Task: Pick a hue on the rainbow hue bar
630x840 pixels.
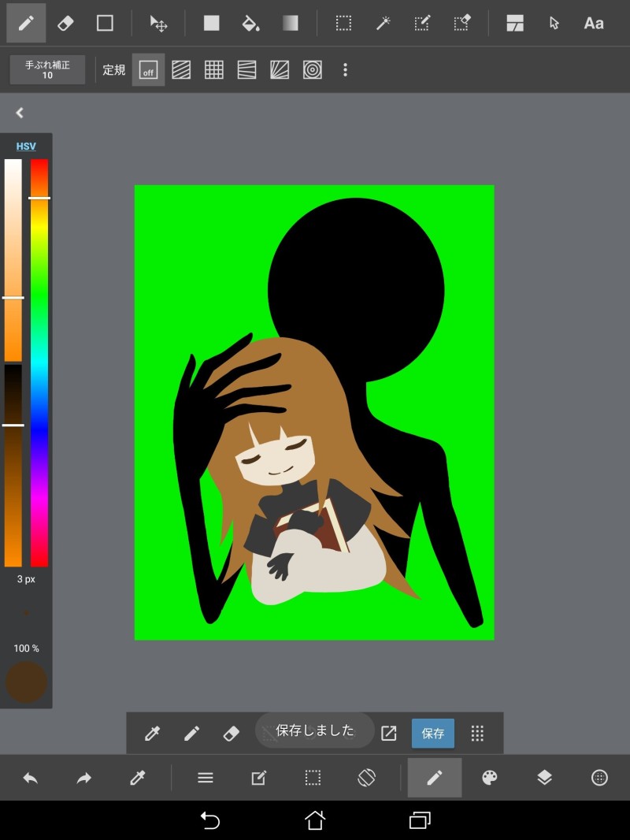Action: tap(39, 362)
